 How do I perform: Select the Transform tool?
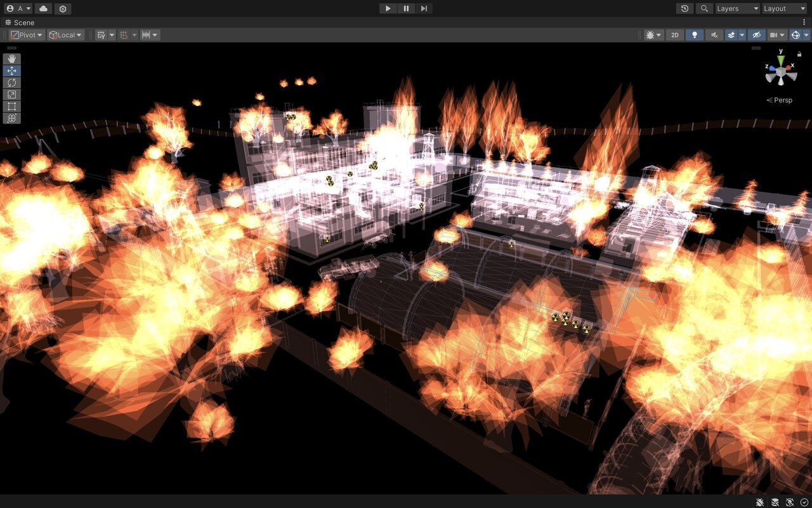pos(12,118)
